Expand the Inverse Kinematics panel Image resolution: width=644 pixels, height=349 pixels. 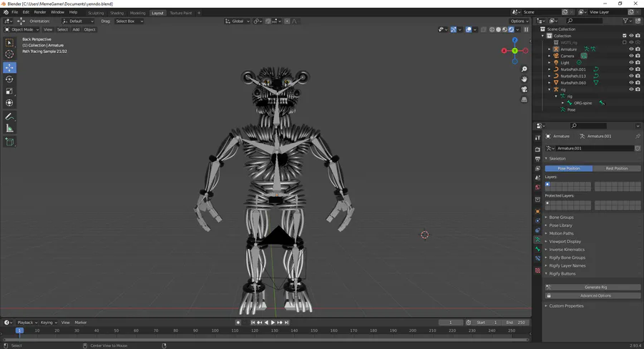click(567, 250)
